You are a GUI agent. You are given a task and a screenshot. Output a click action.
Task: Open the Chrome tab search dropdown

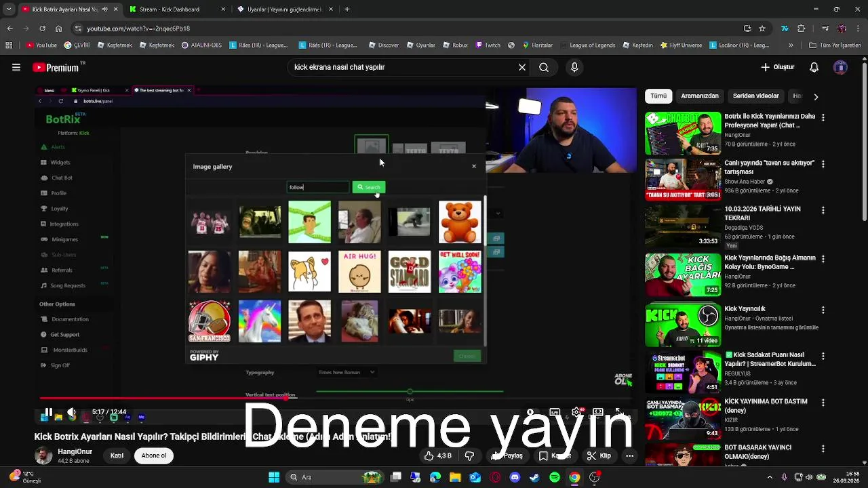[9, 9]
